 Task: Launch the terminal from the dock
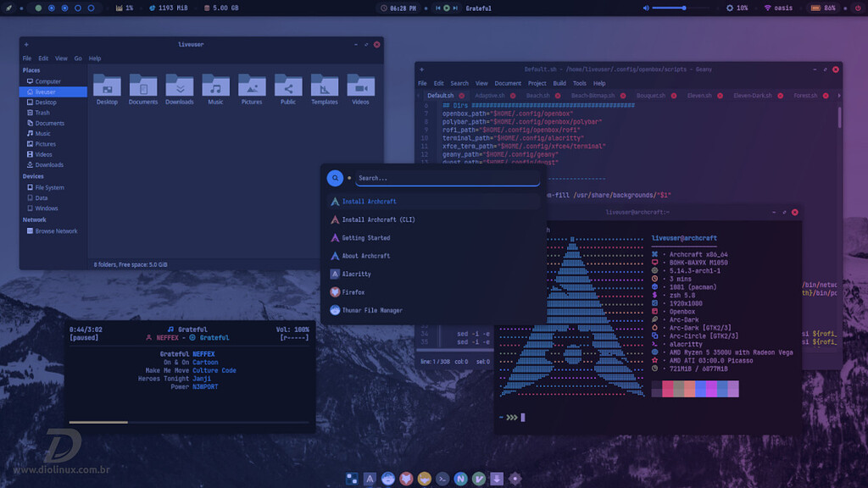(x=442, y=478)
